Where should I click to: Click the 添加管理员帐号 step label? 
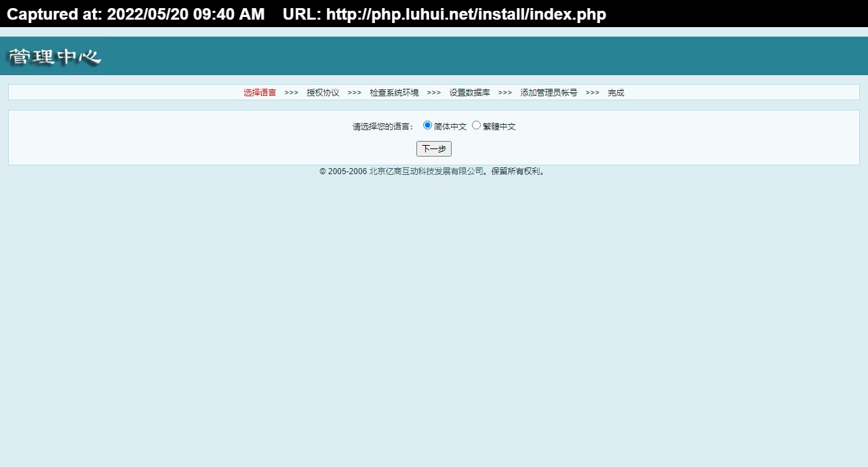tap(549, 93)
